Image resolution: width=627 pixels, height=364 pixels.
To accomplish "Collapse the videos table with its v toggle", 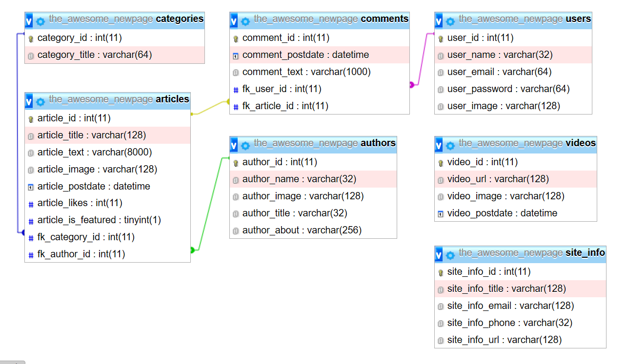I will tap(439, 145).
